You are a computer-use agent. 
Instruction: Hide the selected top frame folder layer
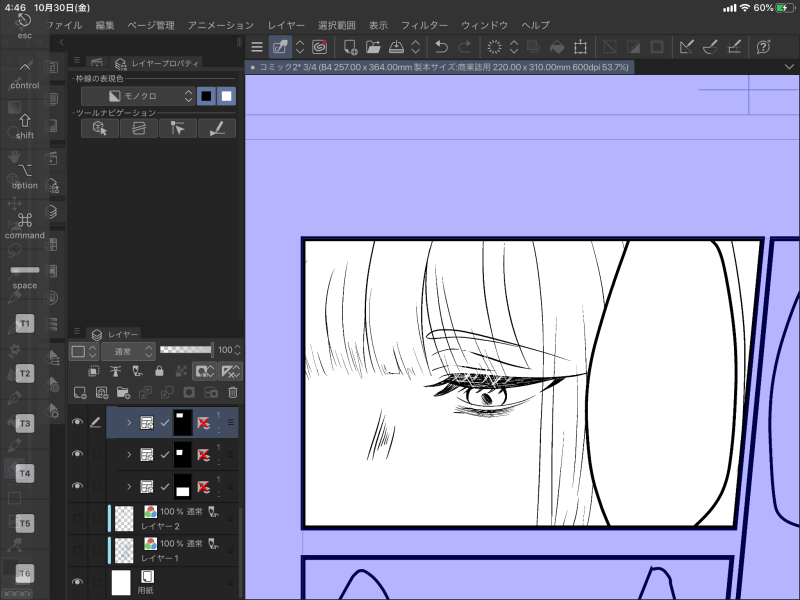pos(77,422)
